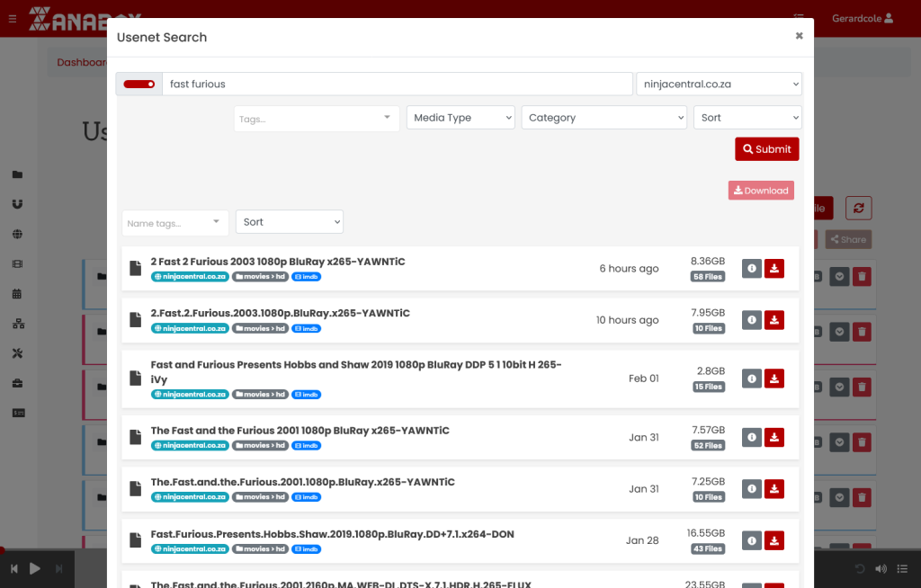
Task: Click imdb tag of Fast.Furious.Presents.Hobbs.Shaw x264-DON
Action: [306, 549]
